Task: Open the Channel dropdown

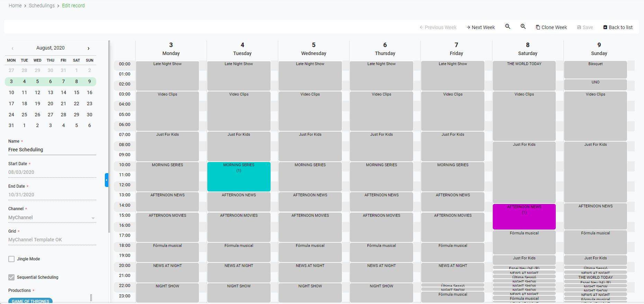Action: tap(52, 218)
